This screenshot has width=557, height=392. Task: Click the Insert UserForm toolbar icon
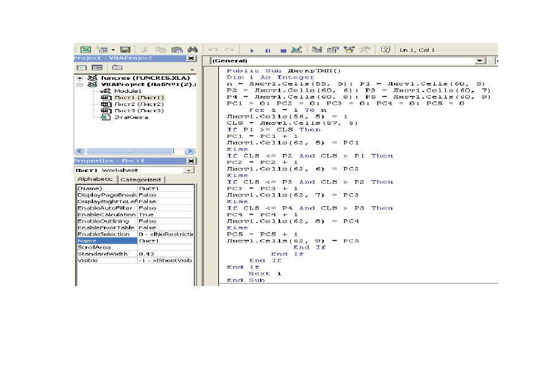(102, 50)
